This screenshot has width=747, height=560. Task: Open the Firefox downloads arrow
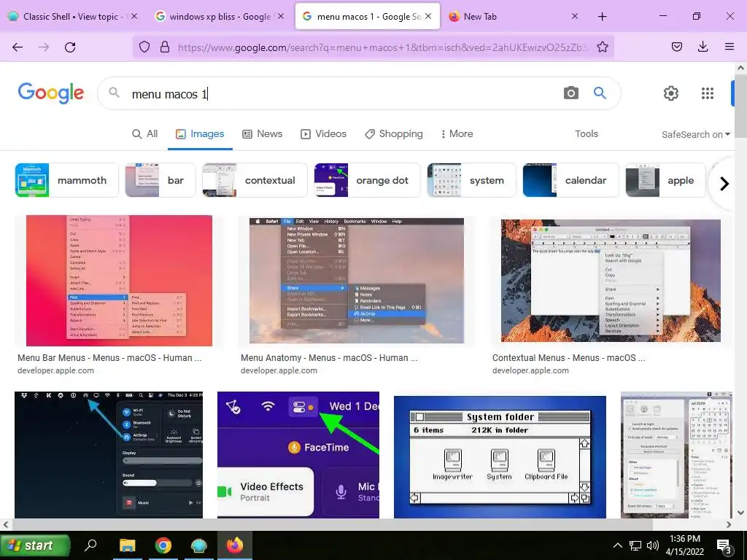(x=703, y=47)
